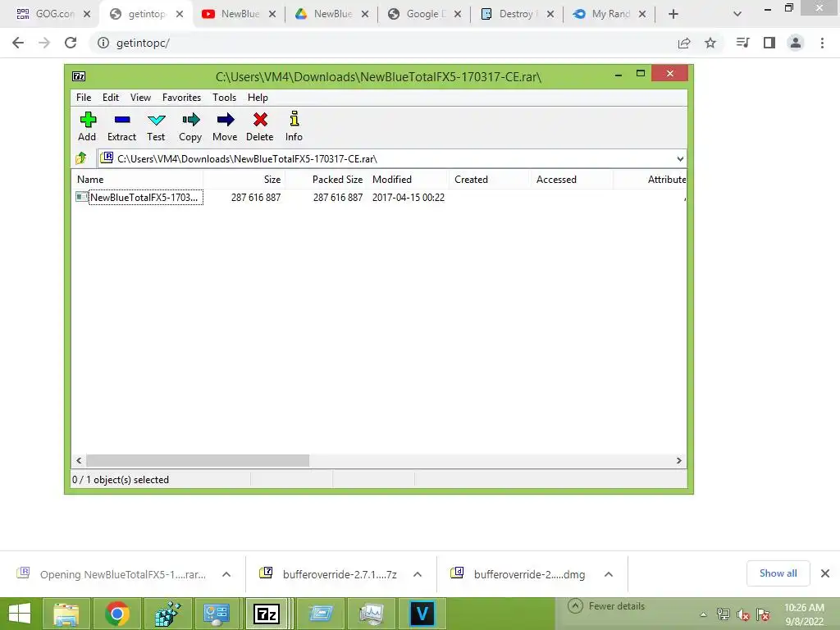The height and width of the screenshot is (630, 840).
Task: Click the horizontal scrollbar thumb in file list
Action: pyautogui.click(x=198, y=461)
